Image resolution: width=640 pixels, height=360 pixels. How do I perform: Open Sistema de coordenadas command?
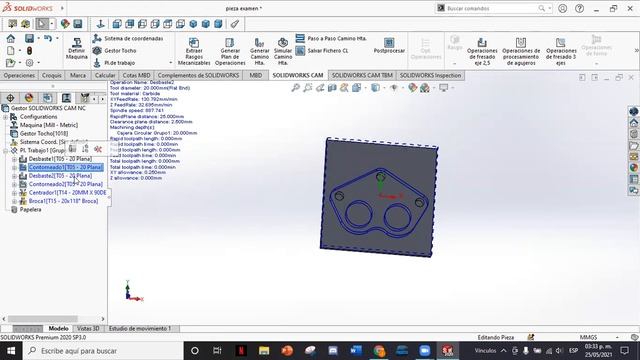coord(128,38)
